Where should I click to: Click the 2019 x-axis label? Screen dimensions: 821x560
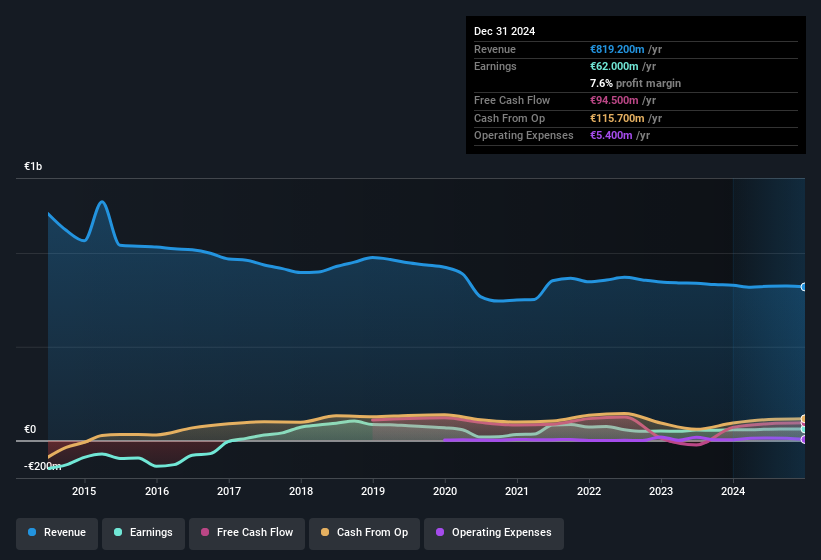tap(373, 491)
